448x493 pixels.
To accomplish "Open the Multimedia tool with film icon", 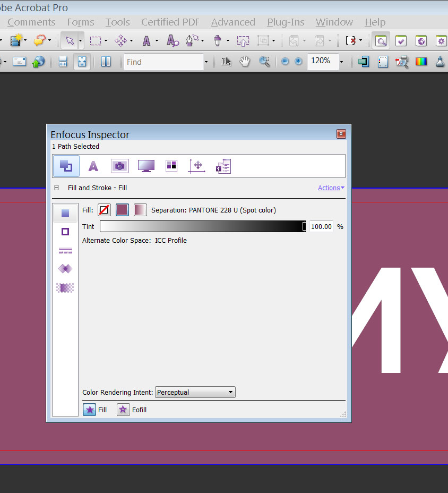I will [16, 40].
